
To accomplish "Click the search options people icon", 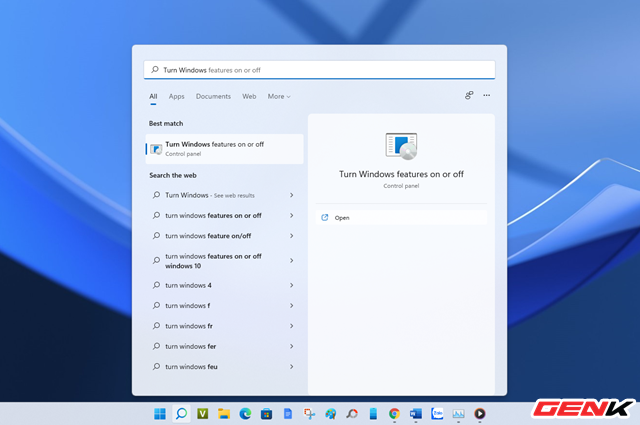I will [x=469, y=95].
